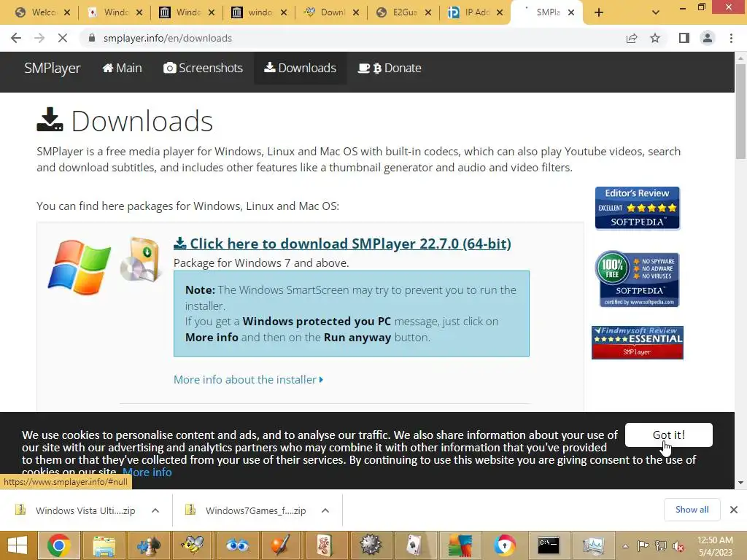This screenshot has width=747, height=560.
Task: Share this page via share icon
Action: [x=632, y=38]
